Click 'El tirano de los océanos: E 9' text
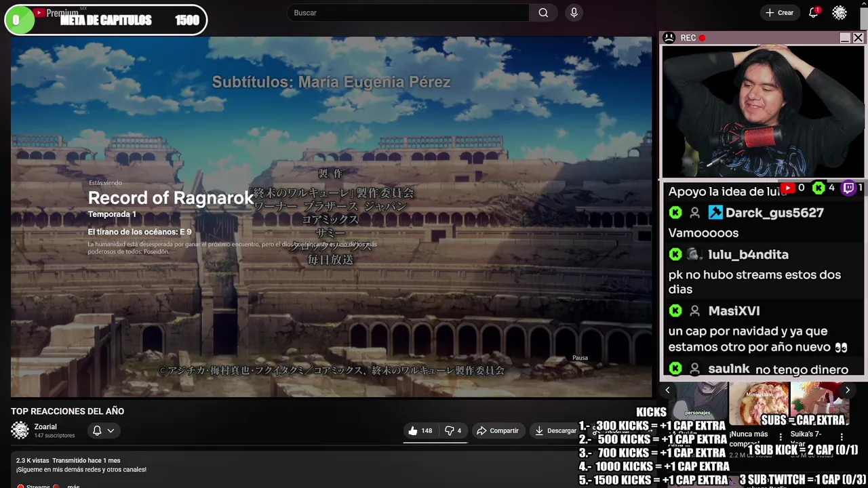868x488 pixels. [x=140, y=232]
